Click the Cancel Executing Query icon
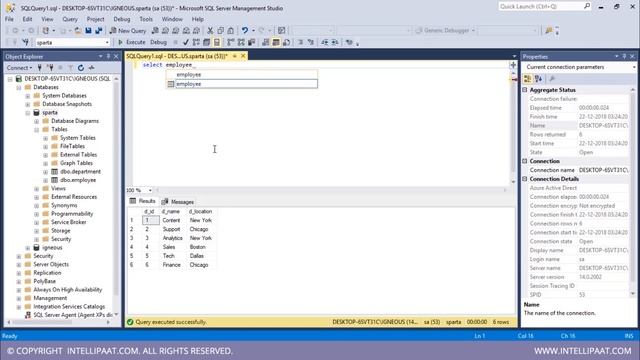The width and height of the screenshot is (640, 360). coord(176,42)
